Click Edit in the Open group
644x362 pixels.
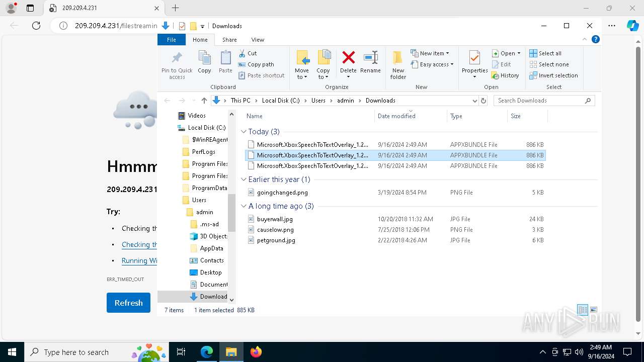click(x=501, y=64)
